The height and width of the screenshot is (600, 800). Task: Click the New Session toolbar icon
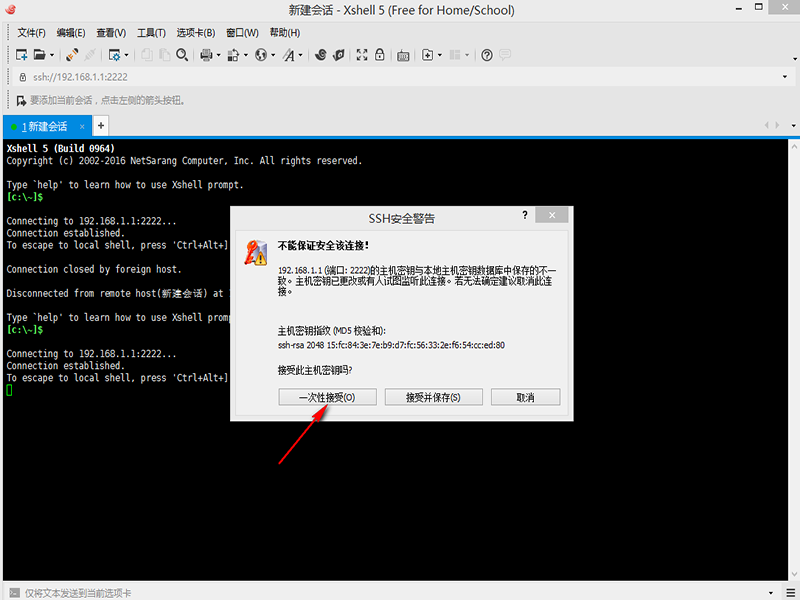pyautogui.click(x=22, y=55)
